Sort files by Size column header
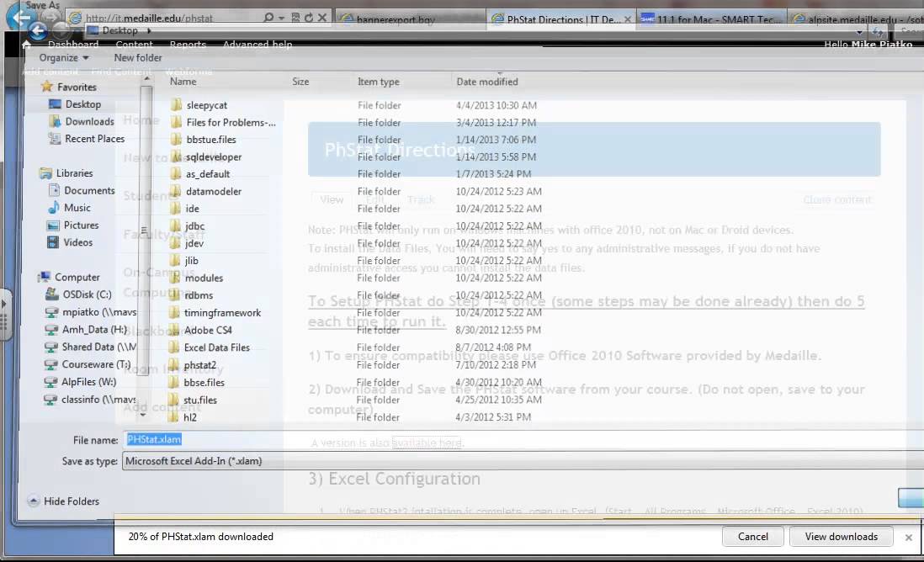Image resolution: width=924 pixels, height=562 pixels. [300, 82]
